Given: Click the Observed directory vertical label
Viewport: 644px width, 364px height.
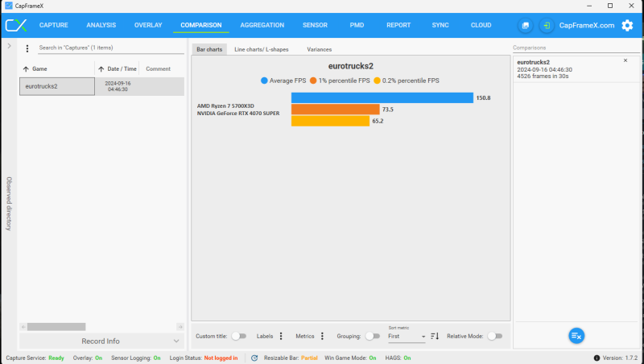Looking at the screenshot, I should coord(9,204).
